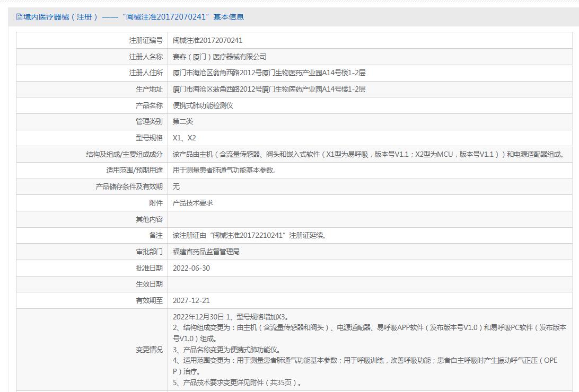Select the label '有效期至'
579x392 pixels.
click(149, 300)
